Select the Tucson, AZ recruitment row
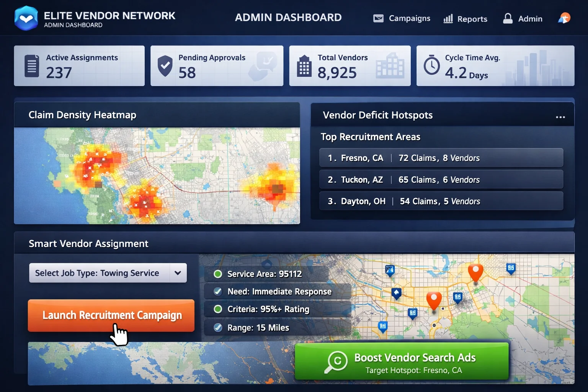Screen dimensions: 588x392 (441, 180)
